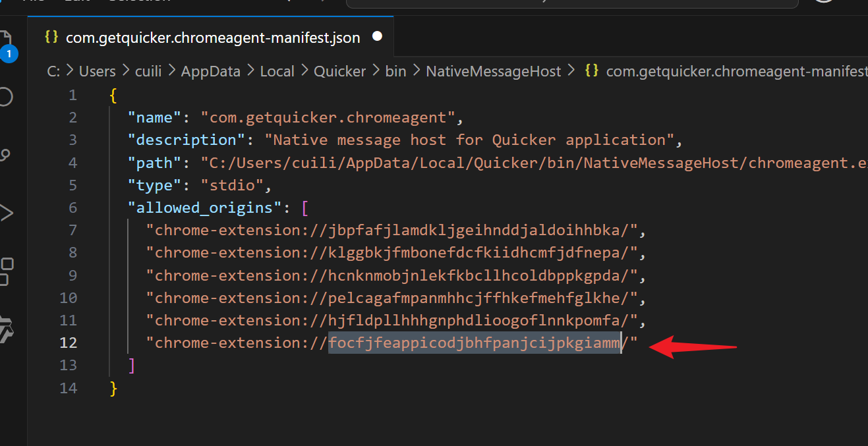Click the chromeagent path string on line 4

tap(534, 163)
